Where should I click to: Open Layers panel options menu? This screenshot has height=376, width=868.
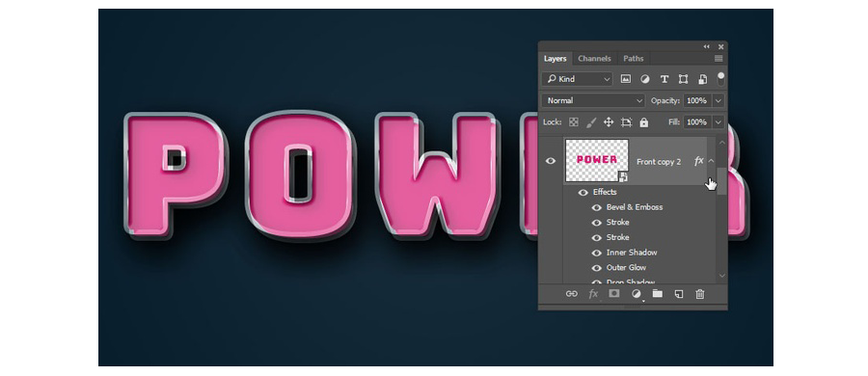point(719,59)
